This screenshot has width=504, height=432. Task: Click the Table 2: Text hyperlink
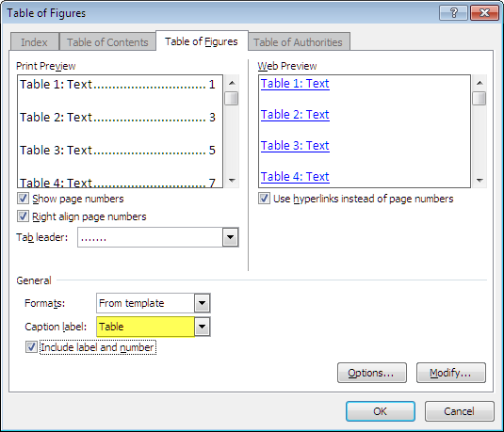tap(295, 115)
